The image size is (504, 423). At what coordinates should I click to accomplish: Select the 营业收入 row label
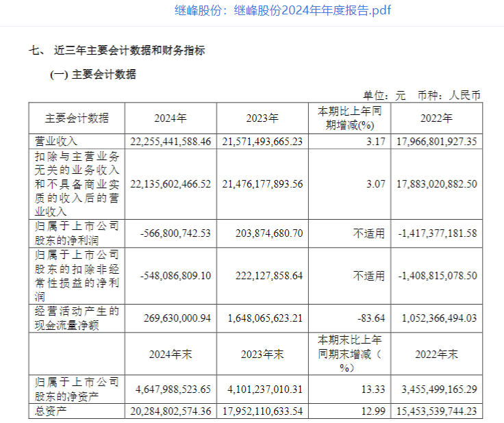[56, 141]
